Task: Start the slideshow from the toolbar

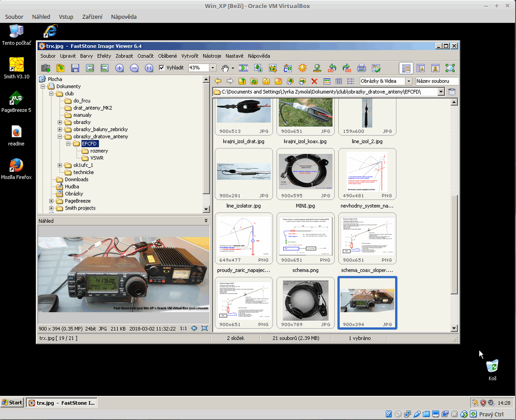Action: [x=243, y=68]
